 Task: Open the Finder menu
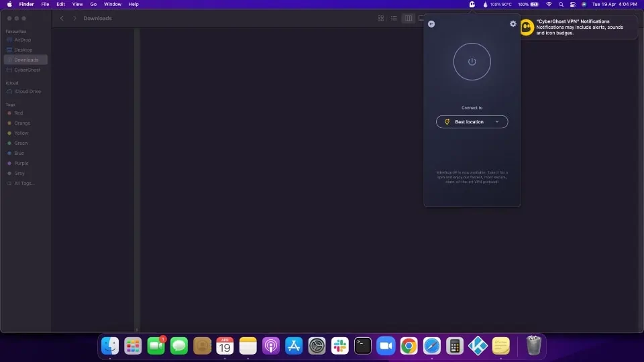[26, 4]
